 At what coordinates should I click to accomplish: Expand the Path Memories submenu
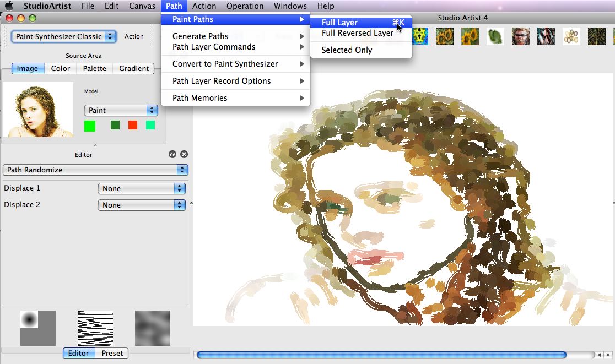[x=235, y=98]
